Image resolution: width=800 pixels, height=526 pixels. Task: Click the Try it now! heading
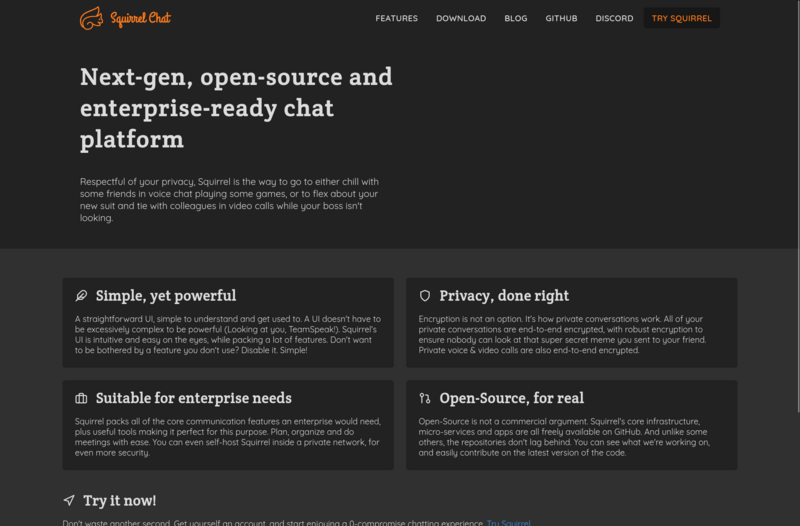point(120,500)
